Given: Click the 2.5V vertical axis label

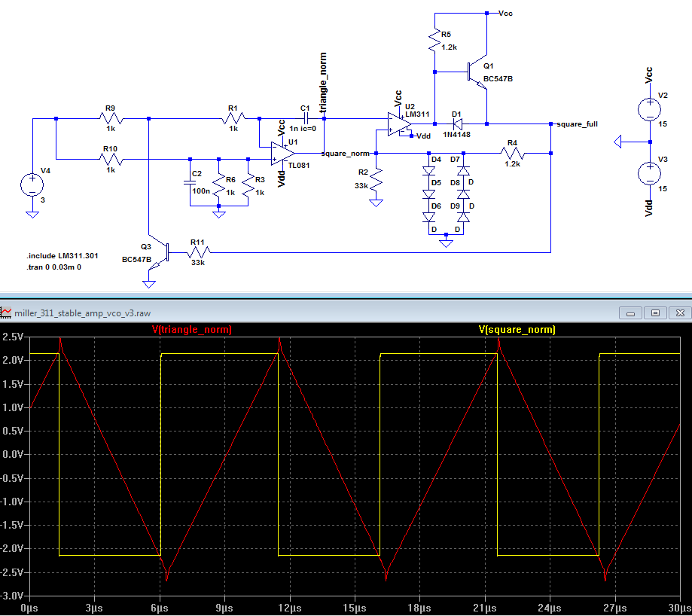Looking at the screenshot, I should [x=13, y=337].
